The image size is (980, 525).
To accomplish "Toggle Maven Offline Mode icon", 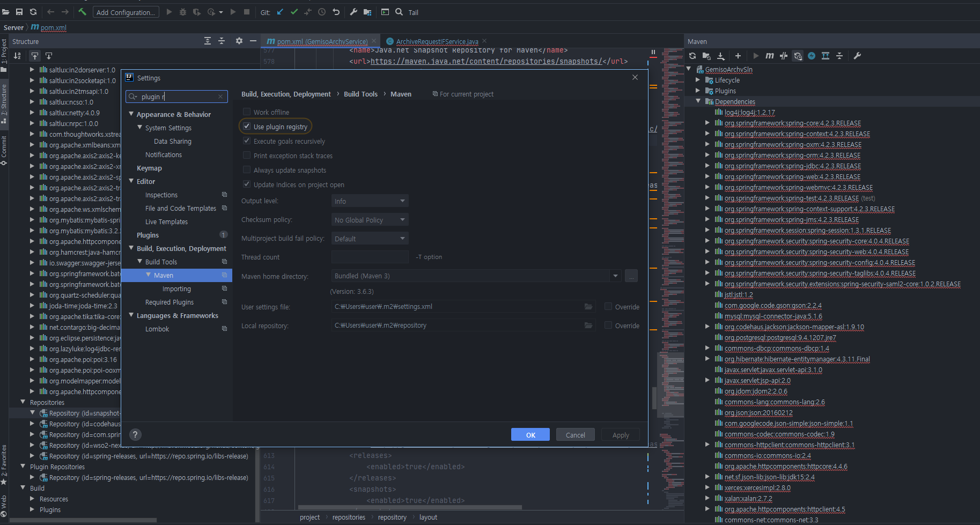I will (784, 56).
